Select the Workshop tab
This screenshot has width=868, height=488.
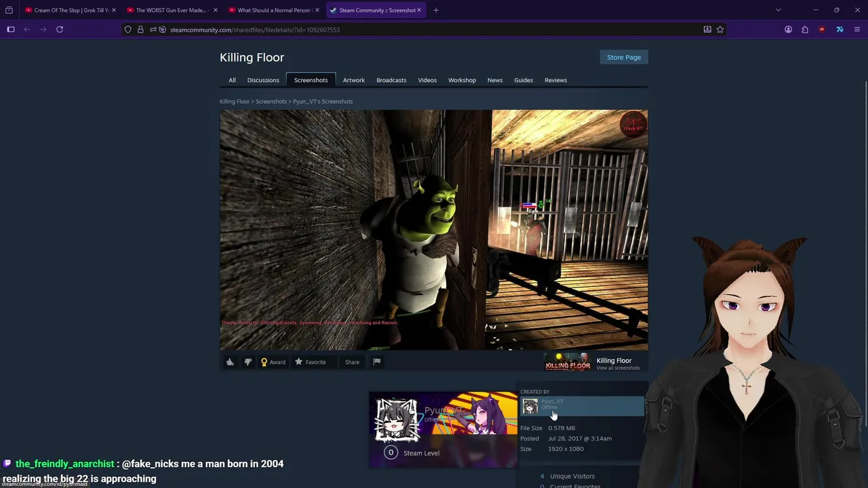(x=462, y=80)
